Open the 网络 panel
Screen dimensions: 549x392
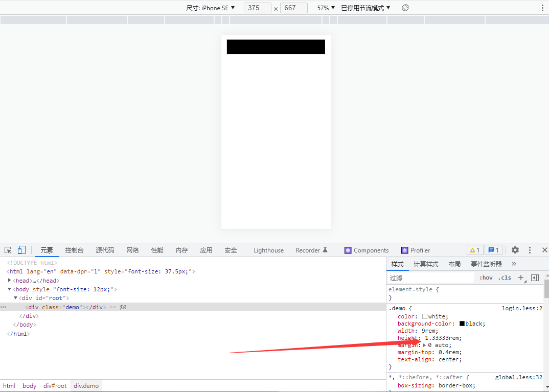132,250
